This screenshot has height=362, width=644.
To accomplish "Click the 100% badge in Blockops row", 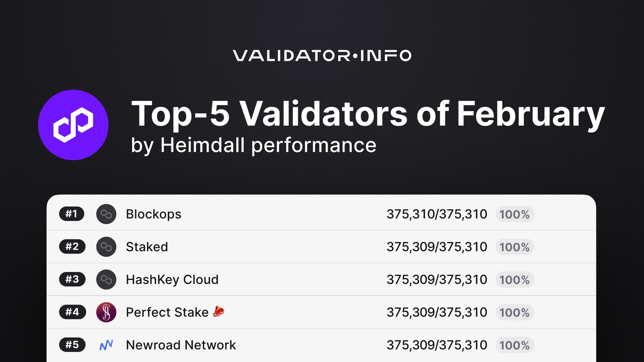I will [515, 214].
